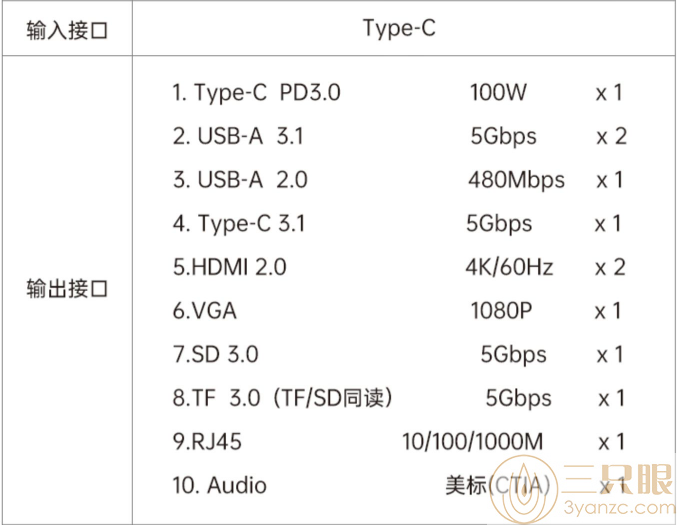The height and width of the screenshot is (525, 677).
Task: Select the RJ45 entry
Action: (207, 442)
